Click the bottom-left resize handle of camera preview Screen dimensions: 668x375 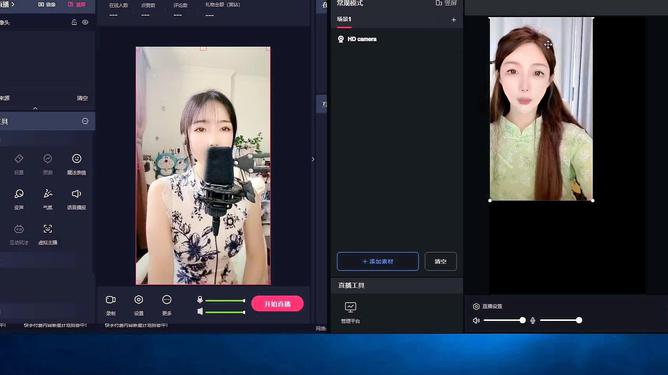(x=490, y=200)
